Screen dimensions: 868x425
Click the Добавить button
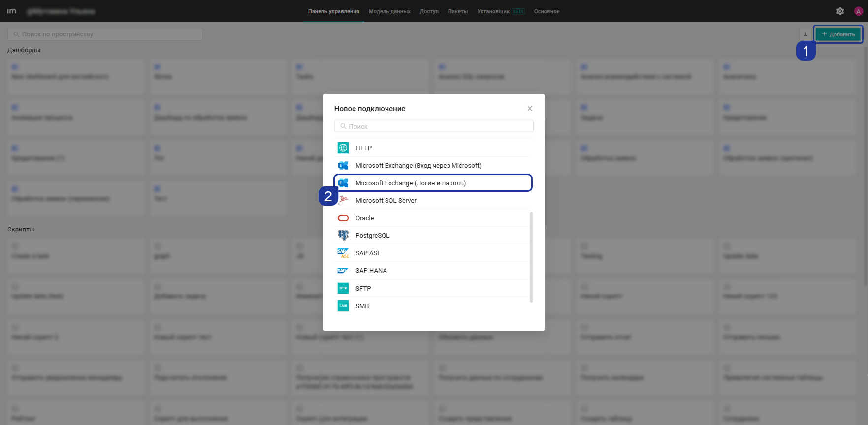pos(838,34)
